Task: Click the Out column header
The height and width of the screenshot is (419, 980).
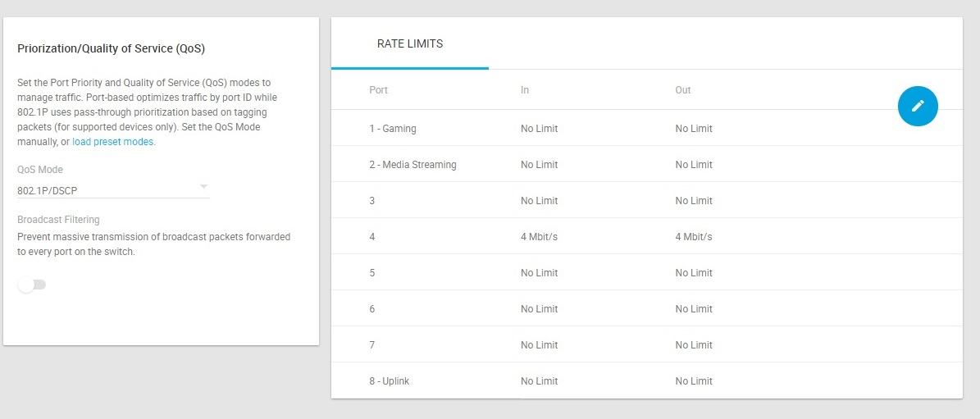Action: pos(683,90)
